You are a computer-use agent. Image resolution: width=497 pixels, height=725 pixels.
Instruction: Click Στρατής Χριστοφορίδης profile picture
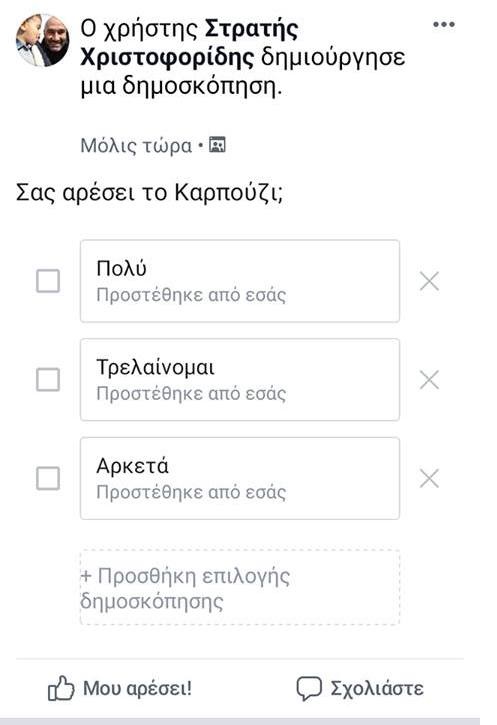coord(43,40)
